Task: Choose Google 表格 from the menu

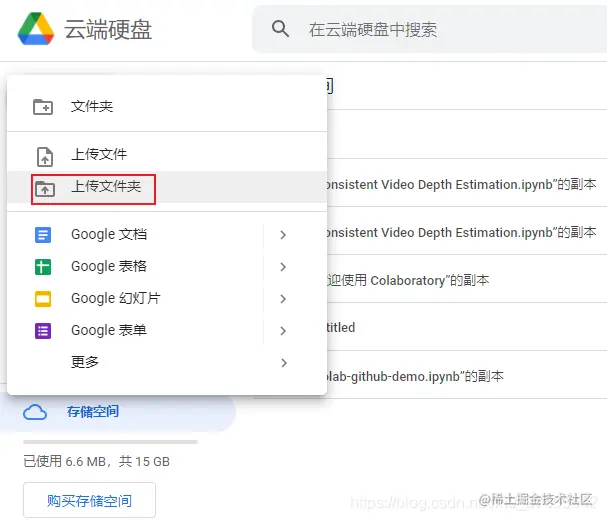Action: tap(167, 267)
